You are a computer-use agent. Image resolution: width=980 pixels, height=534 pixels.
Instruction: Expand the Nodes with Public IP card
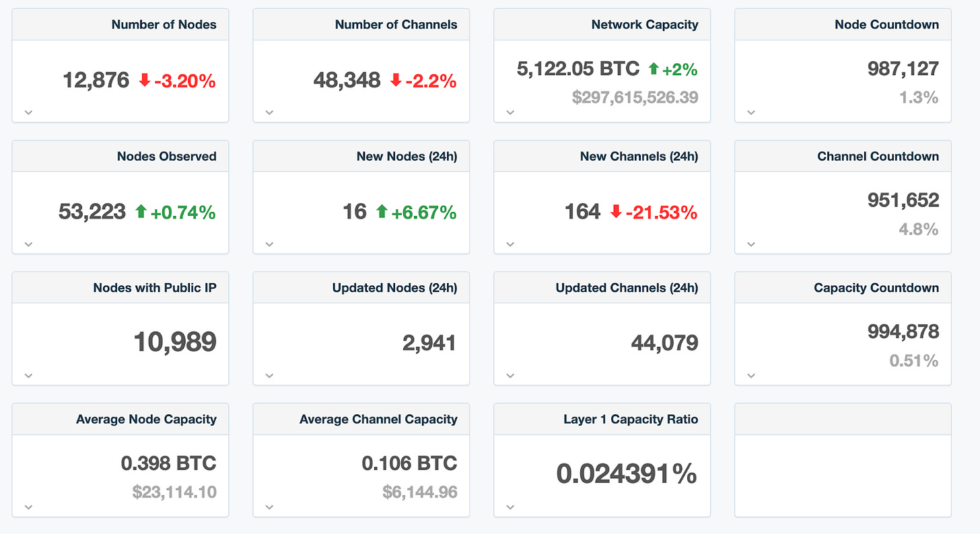pyautogui.click(x=28, y=375)
